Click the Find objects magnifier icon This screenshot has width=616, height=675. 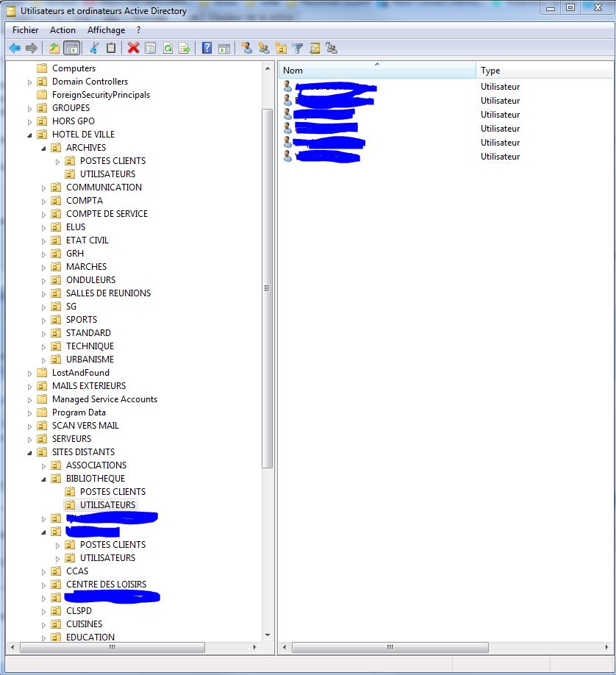tap(315, 49)
